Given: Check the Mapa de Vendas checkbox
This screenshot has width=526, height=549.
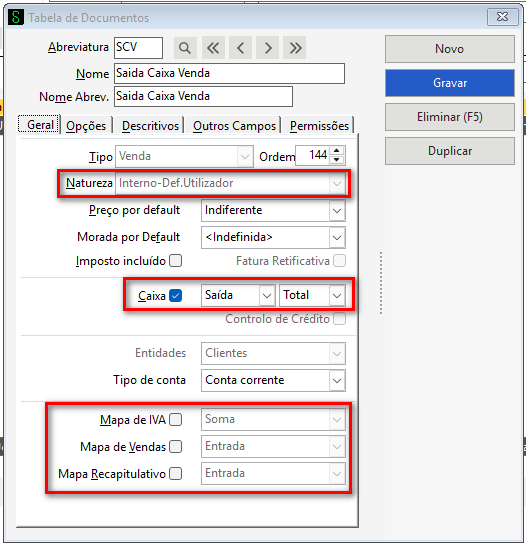Looking at the screenshot, I should click(x=175, y=446).
